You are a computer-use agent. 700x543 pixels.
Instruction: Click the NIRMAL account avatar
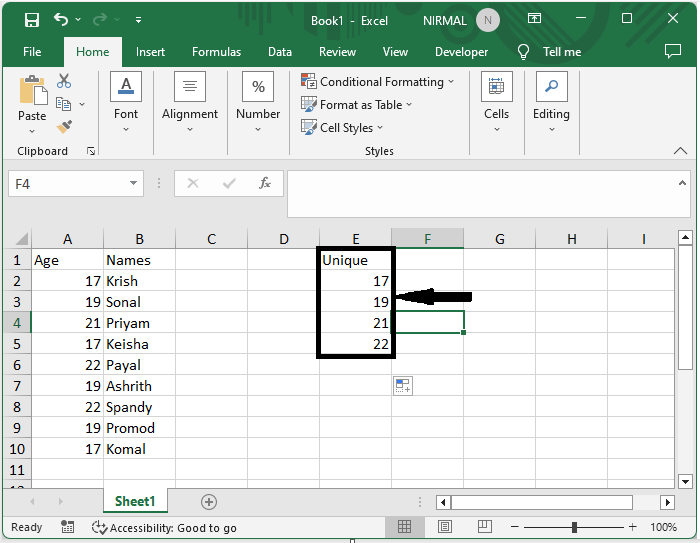pyautogui.click(x=488, y=20)
